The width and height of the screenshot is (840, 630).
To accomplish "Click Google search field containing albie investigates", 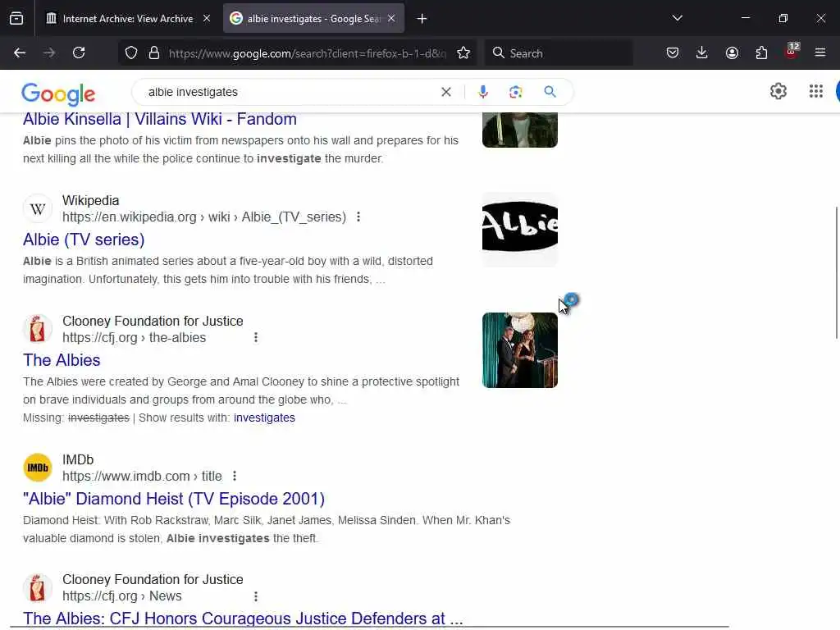I will click(x=290, y=92).
